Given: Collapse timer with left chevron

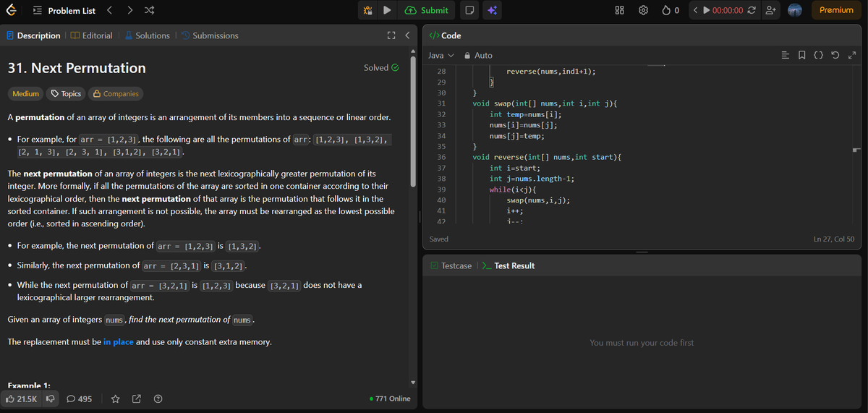Looking at the screenshot, I should (695, 11).
